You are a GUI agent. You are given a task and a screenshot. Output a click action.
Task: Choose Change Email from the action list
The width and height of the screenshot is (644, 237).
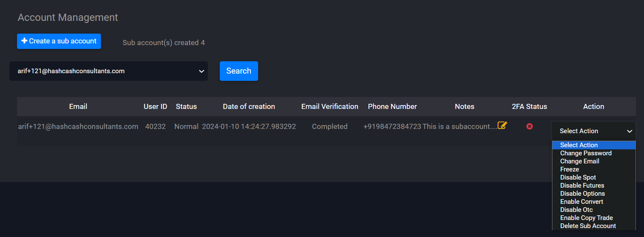coord(579,161)
